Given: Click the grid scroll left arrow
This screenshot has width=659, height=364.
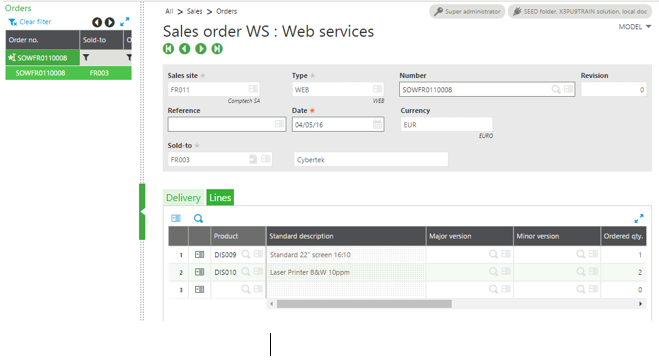Looking at the screenshot, I should pyautogui.click(x=272, y=304).
